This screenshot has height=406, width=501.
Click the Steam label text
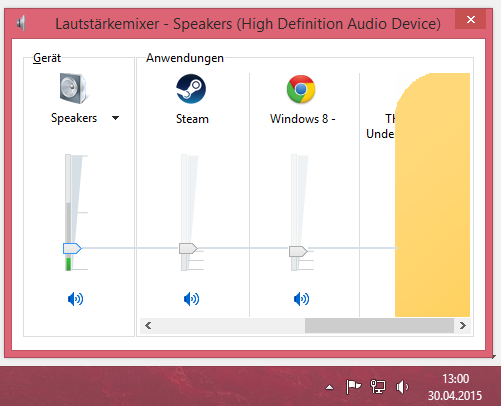pyautogui.click(x=192, y=119)
